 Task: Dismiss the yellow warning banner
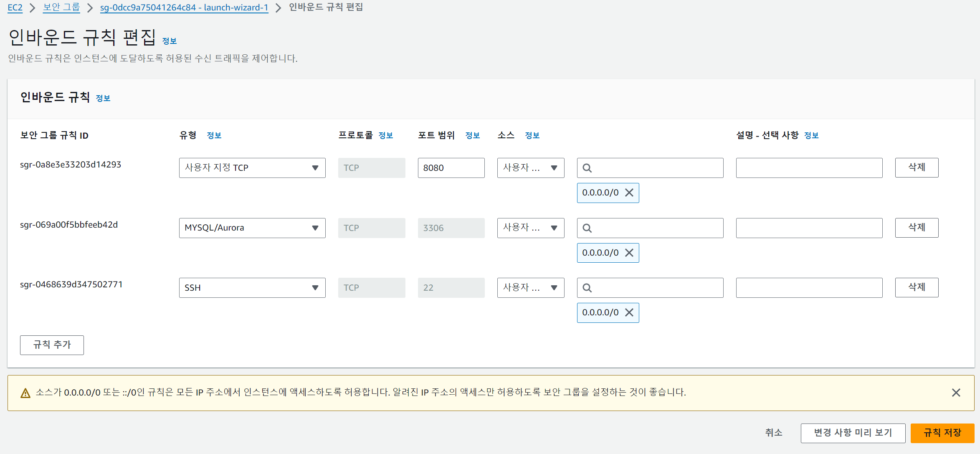click(956, 393)
